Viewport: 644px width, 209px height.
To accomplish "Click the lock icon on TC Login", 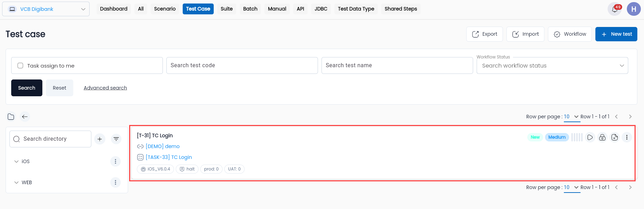I will pos(602,137).
